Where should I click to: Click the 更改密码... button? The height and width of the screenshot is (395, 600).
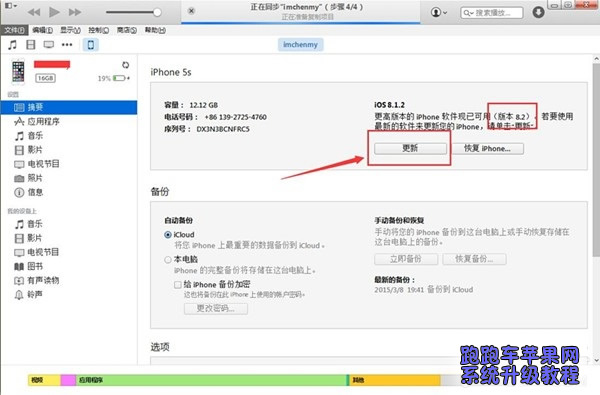coord(216,308)
